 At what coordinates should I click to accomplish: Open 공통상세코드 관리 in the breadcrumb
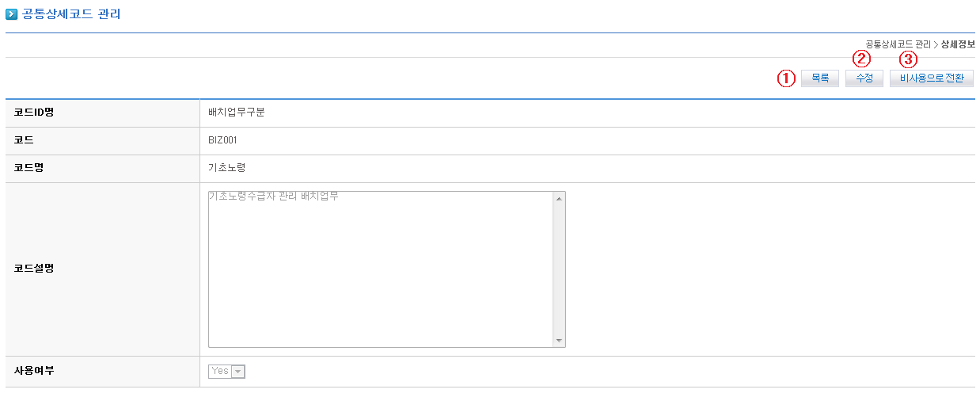click(x=898, y=44)
